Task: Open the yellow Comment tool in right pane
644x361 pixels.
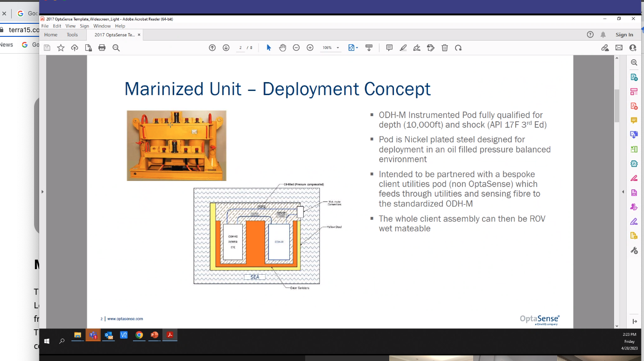Action: [634, 120]
